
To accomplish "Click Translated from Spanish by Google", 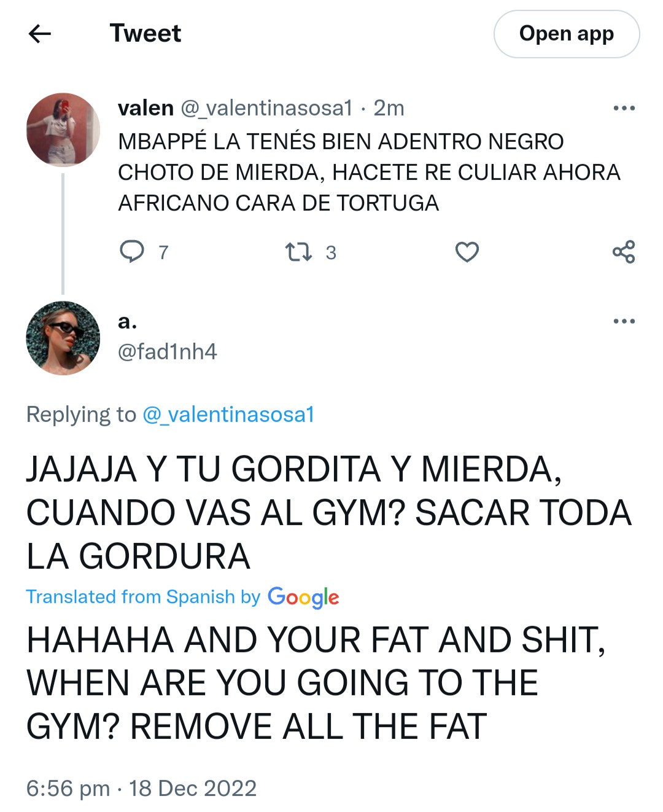I will (182, 597).
